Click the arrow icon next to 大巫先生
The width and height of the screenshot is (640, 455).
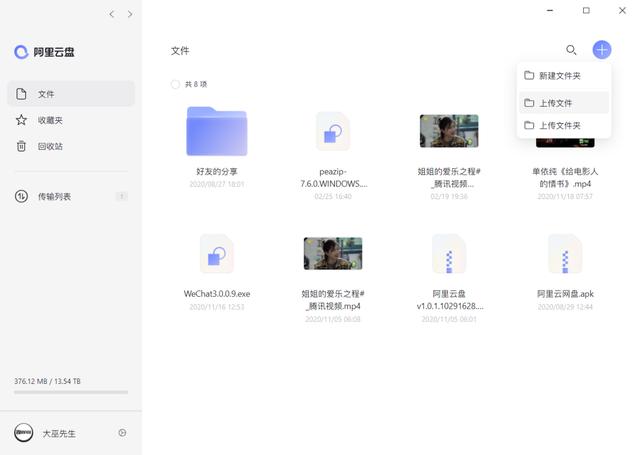[122, 433]
